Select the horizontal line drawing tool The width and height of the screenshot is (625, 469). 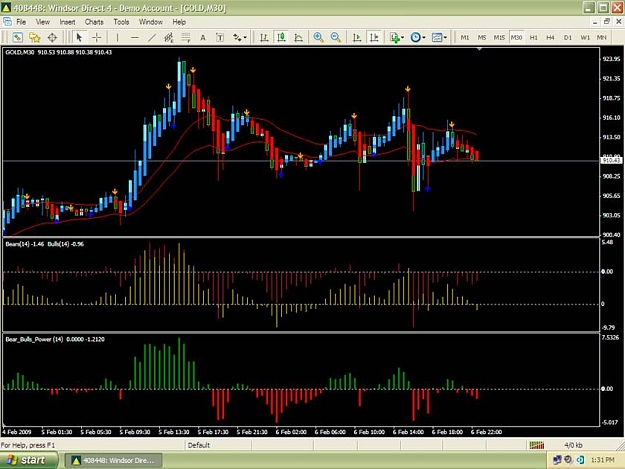tap(135, 37)
